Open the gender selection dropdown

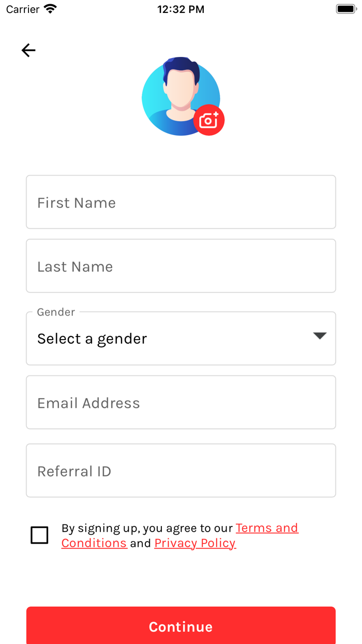[x=180, y=339]
